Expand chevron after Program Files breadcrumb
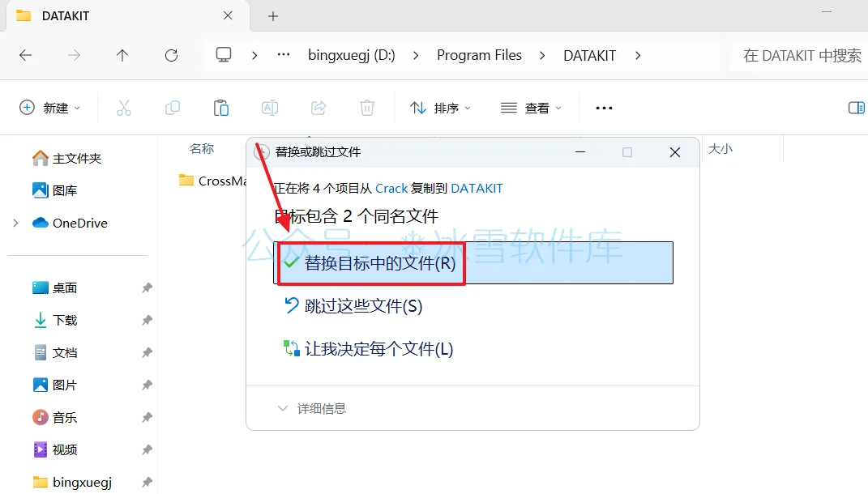868x494 pixels. 542,55
